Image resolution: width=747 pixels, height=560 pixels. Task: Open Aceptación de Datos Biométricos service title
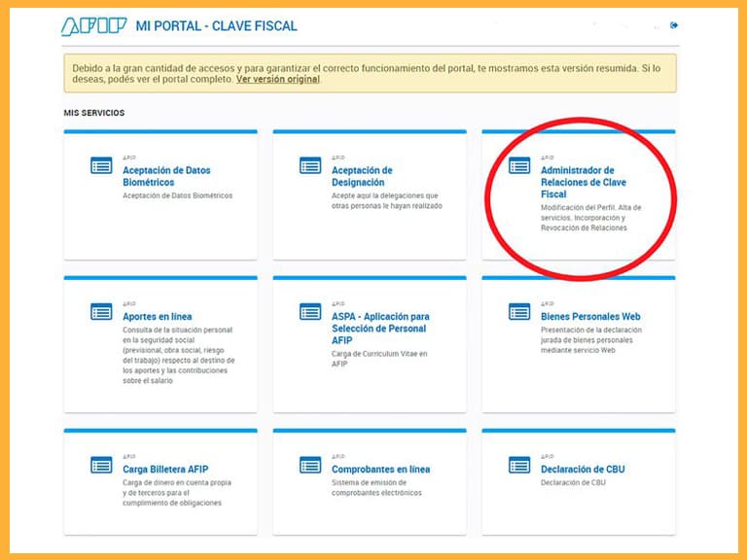click(x=166, y=176)
